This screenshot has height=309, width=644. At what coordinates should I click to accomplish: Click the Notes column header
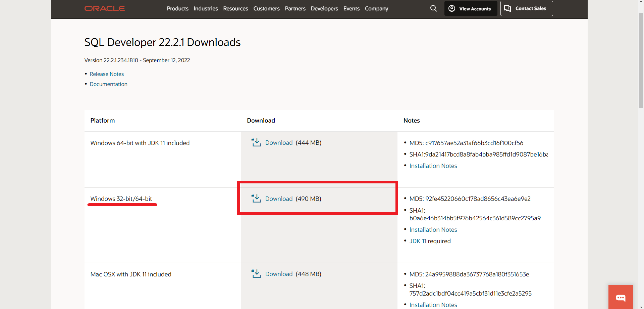coord(412,121)
